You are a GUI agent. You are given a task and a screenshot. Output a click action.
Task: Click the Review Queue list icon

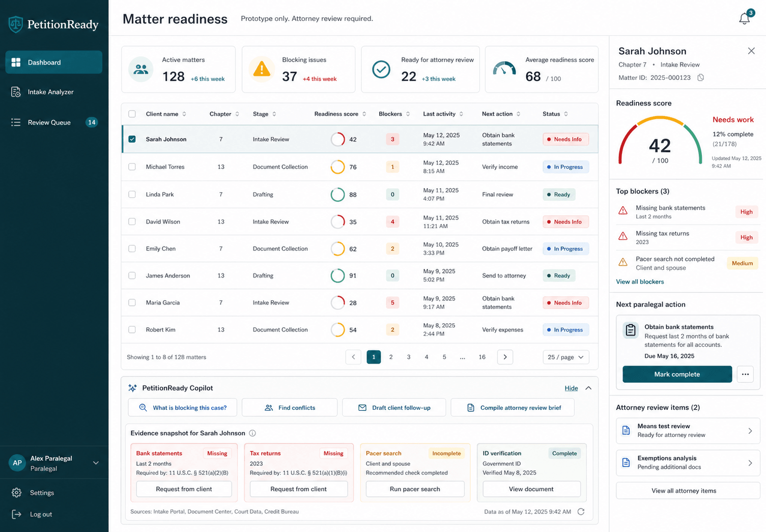pos(16,122)
